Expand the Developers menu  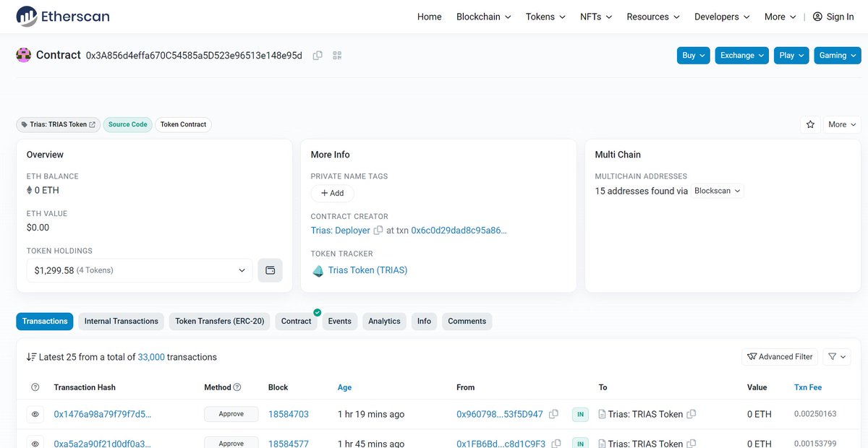722,17
